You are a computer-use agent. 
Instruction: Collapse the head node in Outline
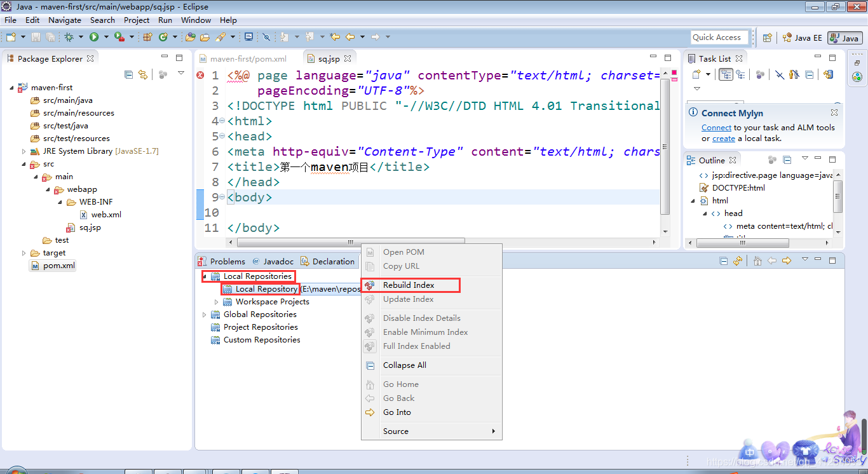coord(705,213)
